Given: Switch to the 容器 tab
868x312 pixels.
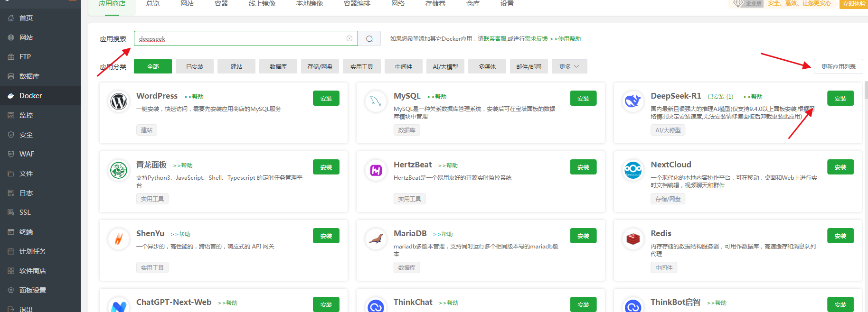Looking at the screenshot, I should pos(221,4).
